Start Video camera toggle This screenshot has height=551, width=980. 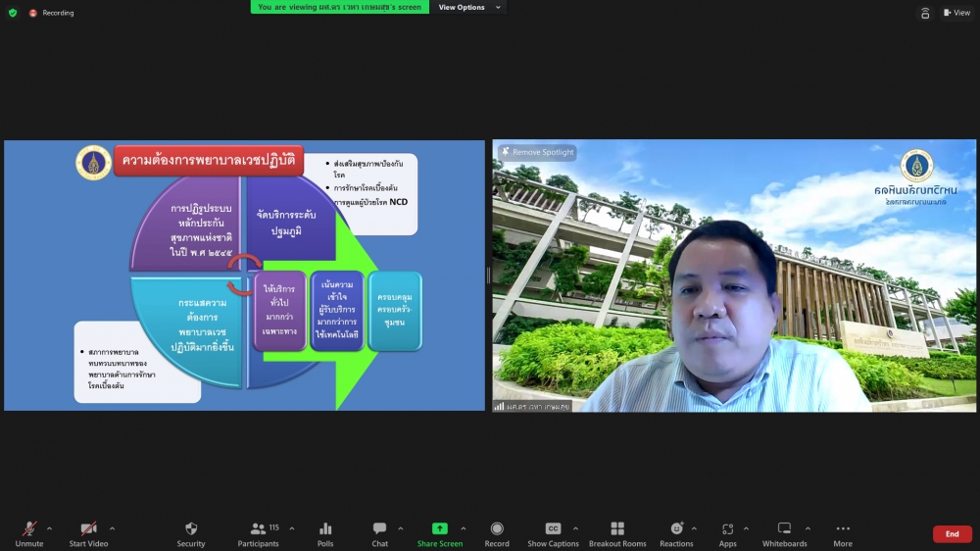point(88,529)
